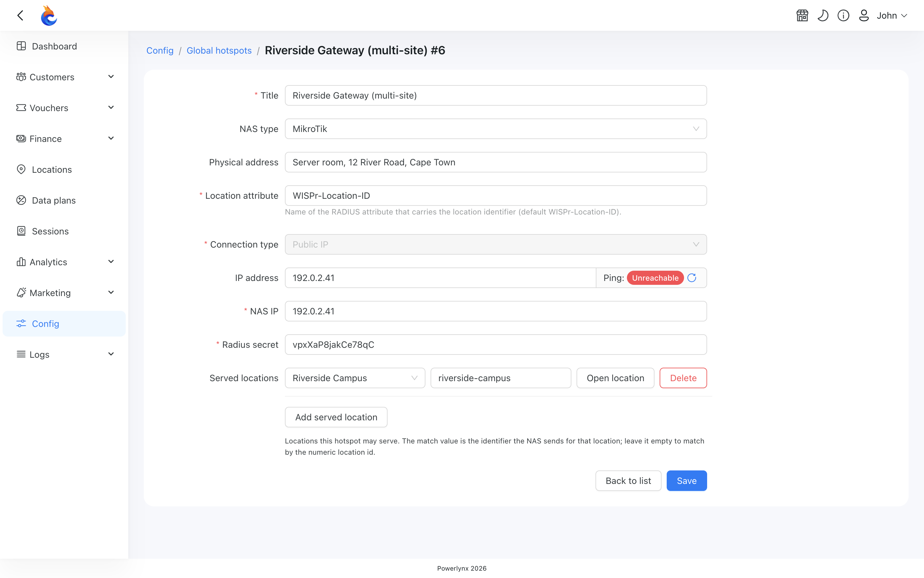Focus the Physical address field
The image size is (924, 578).
tap(496, 162)
